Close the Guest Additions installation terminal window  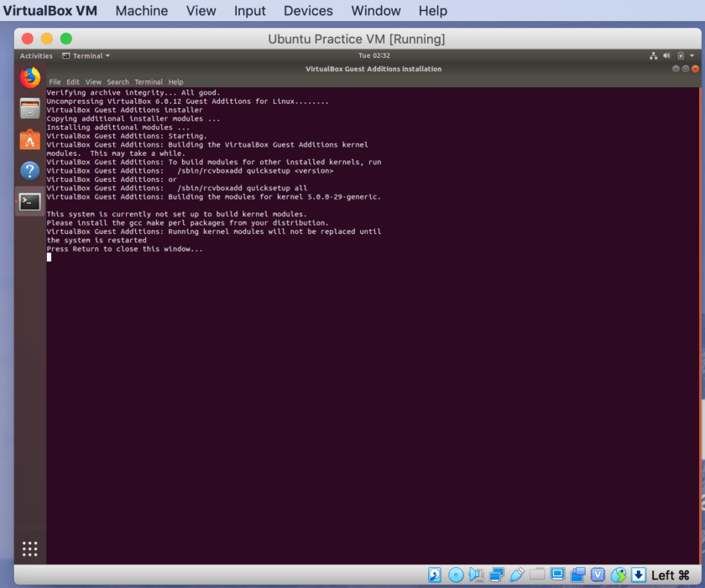[x=695, y=69]
